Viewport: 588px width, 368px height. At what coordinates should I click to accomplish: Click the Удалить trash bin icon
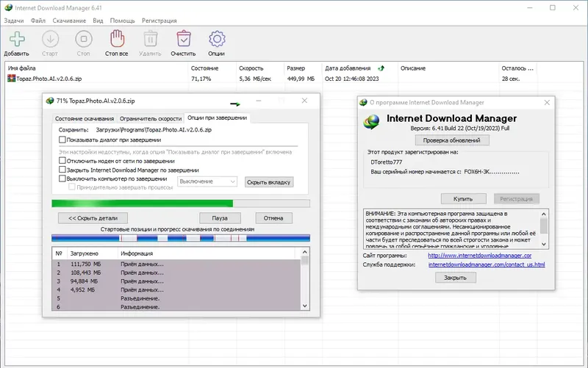pyautogui.click(x=151, y=39)
